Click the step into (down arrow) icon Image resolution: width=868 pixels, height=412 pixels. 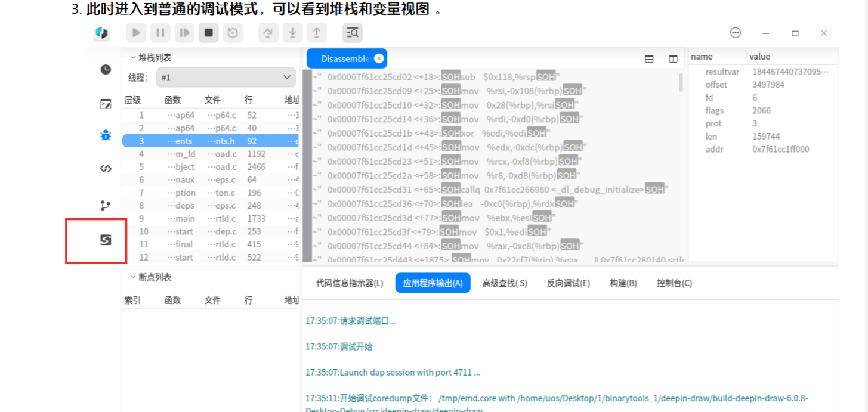coord(292,33)
